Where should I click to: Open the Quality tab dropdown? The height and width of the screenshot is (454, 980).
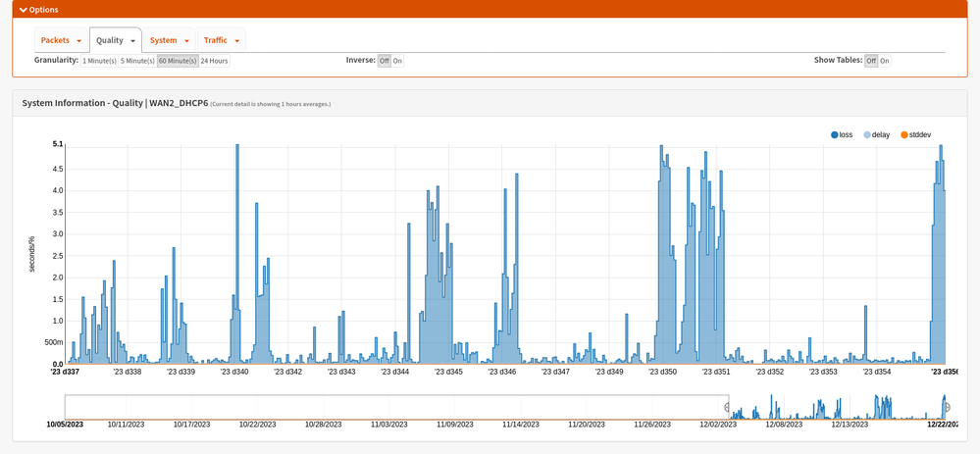(132, 41)
